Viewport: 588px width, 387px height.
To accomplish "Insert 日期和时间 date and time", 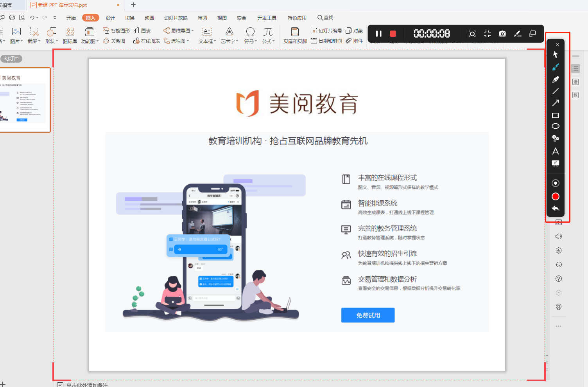I will click(326, 41).
